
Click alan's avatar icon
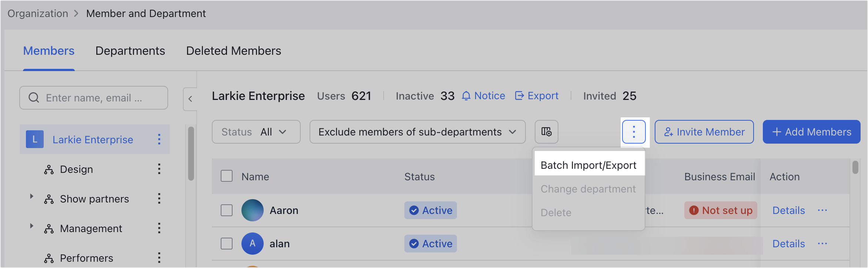(x=252, y=244)
